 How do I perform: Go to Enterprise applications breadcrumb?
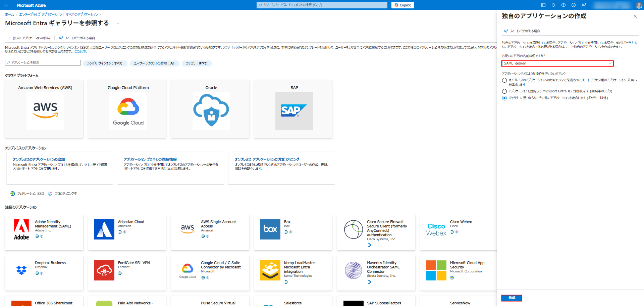[x=41, y=15]
